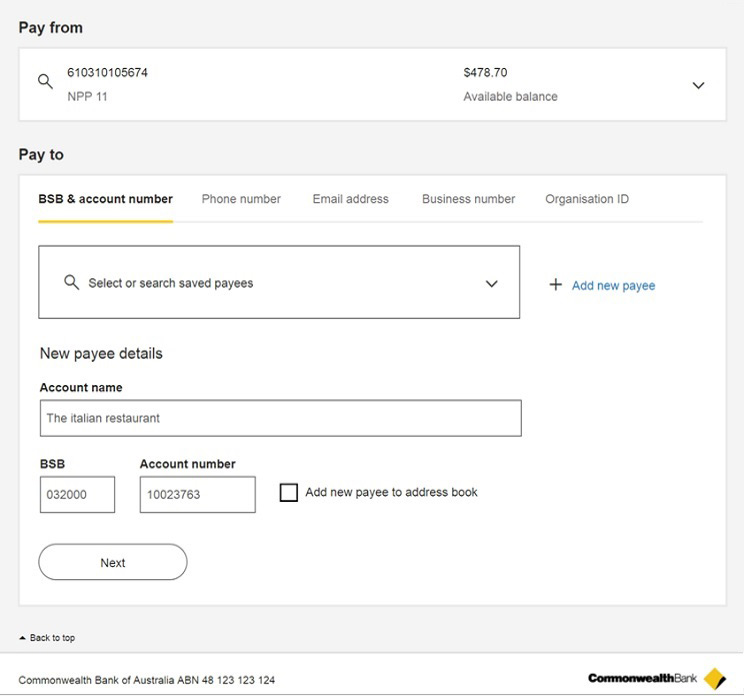
Task: Select account 610310105674 NPP 11
Action: [x=107, y=84]
